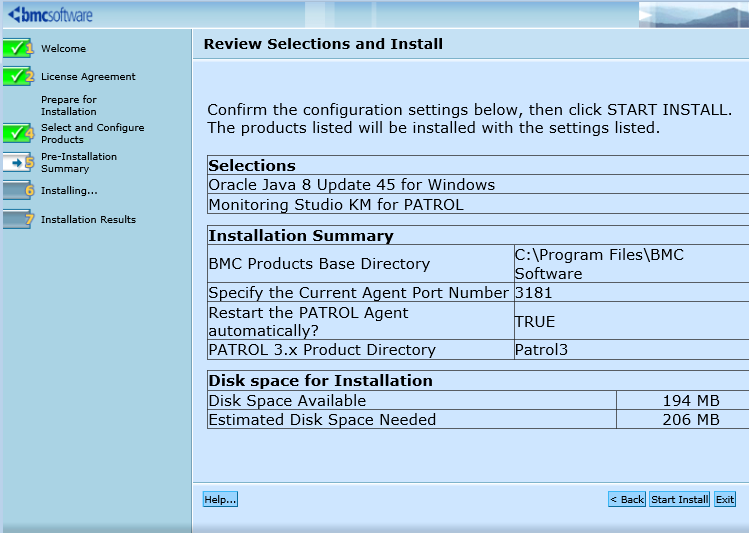The height and width of the screenshot is (533, 749).
Task: Click the green checkmark step 4 icon
Action: pos(18,133)
